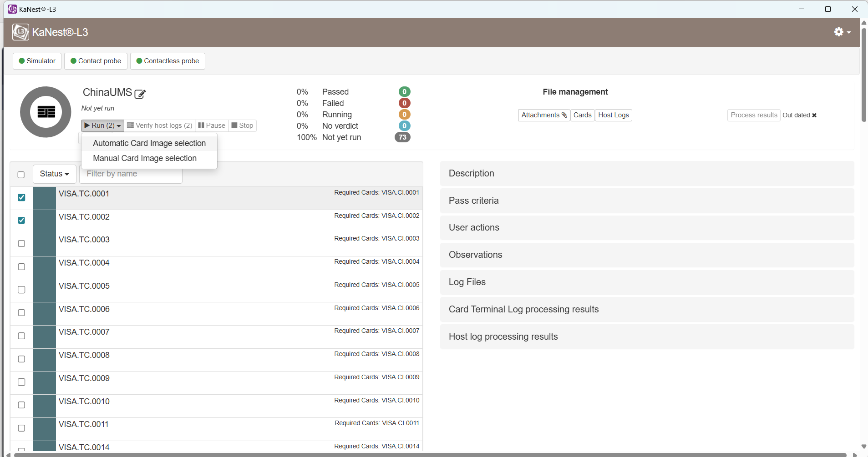Screen dimensions: 868x457
Task: Check the VISA.TC.0007 checkbox
Action: pyautogui.click(x=21, y=336)
